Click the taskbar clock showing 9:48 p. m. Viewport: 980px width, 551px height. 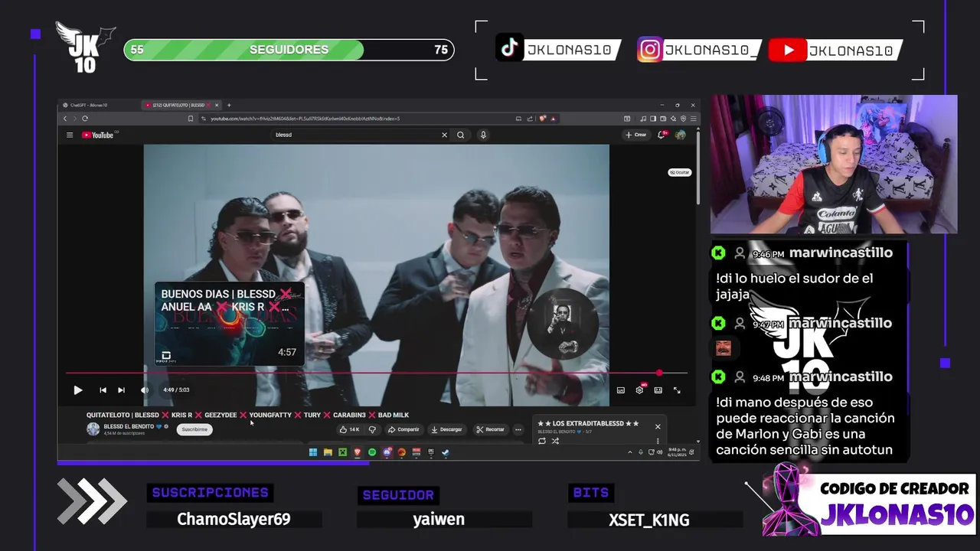[677, 452]
